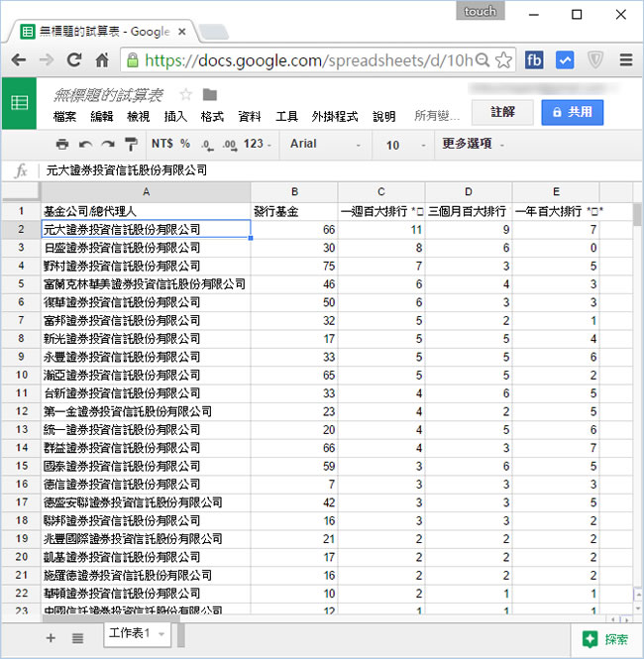Select column D header

click(x=469, y=192)
